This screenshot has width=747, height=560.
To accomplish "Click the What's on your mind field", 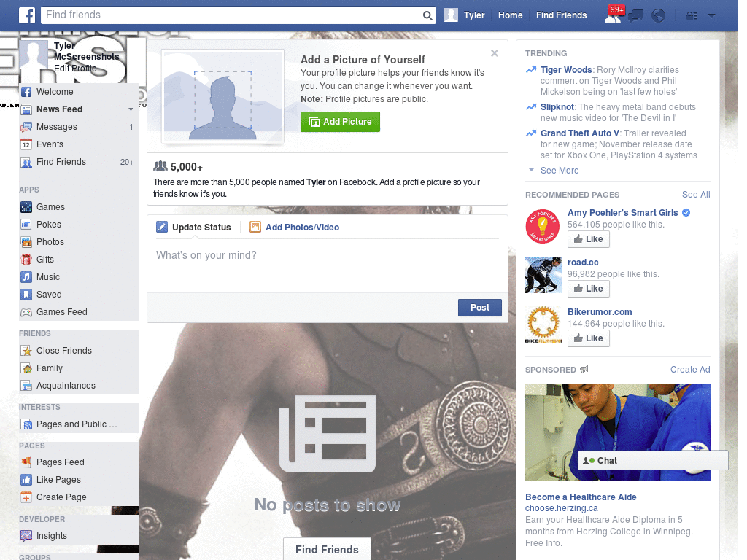I will (328, 267).
